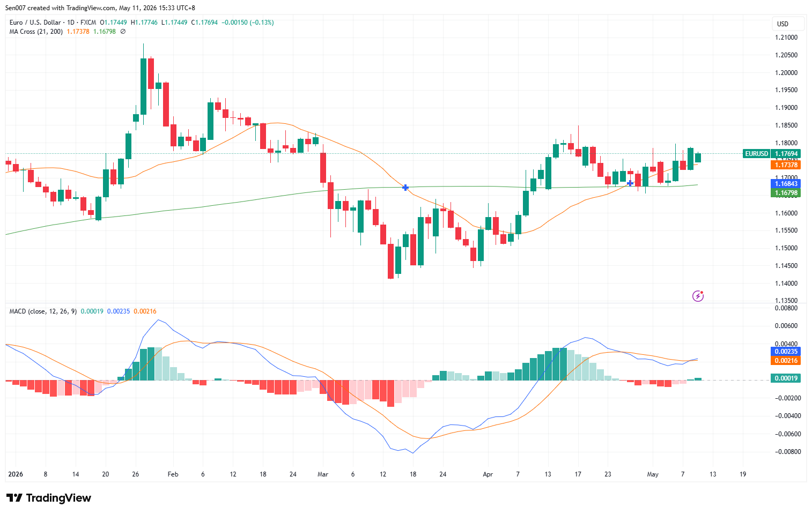Click the Euro / U.S. Dollar symbol title
This screenshot has height=514, width=812.
35,23
